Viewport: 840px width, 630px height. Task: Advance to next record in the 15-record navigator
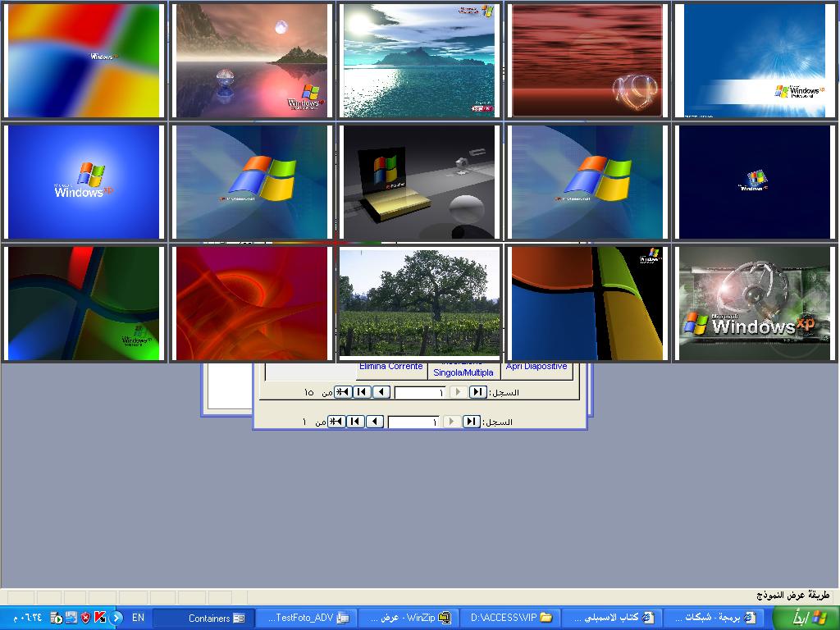tap(381, 392)
